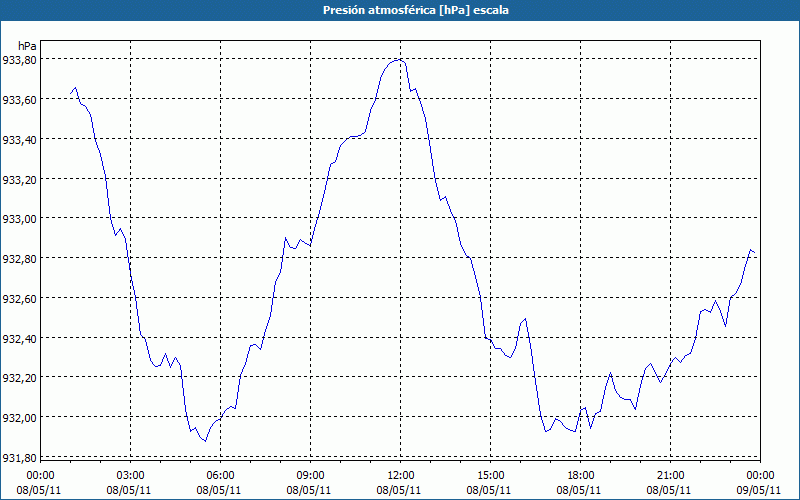
Task: Click the 03:00 time label
Action: coord(130,476)
